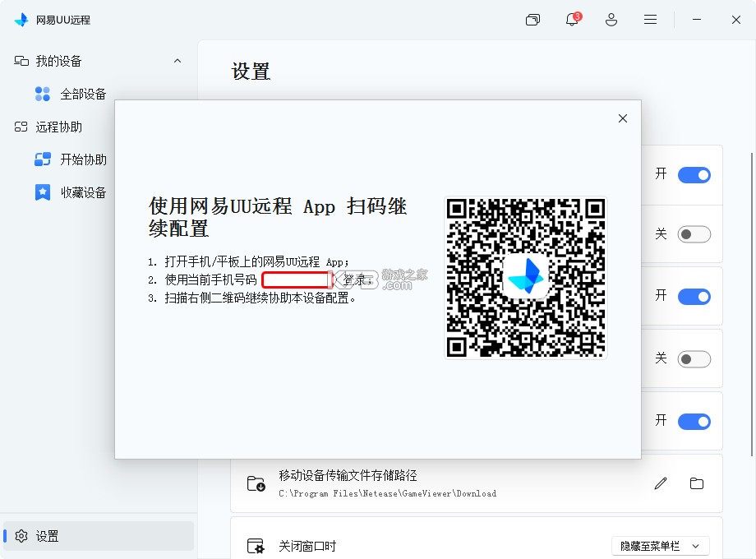This screenshot has height=559, width=756.
Task: Click the 关闭窗口时 label
Action: pyautogui.click(x=307, y=546)
